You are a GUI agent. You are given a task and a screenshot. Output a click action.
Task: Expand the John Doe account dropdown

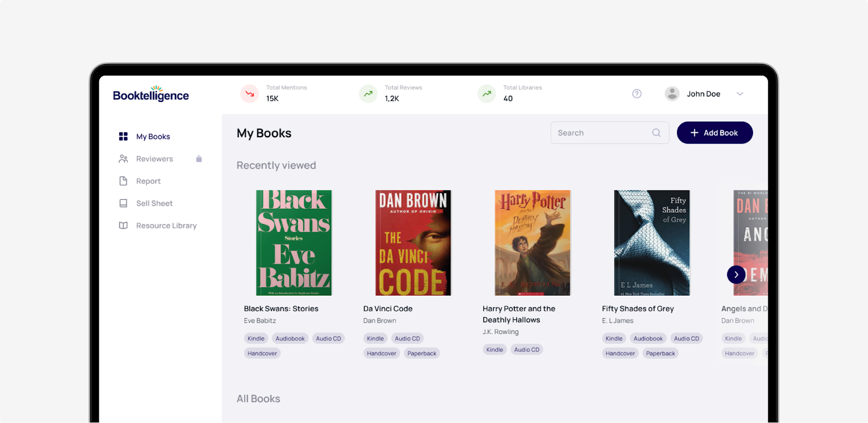(739, 94)
